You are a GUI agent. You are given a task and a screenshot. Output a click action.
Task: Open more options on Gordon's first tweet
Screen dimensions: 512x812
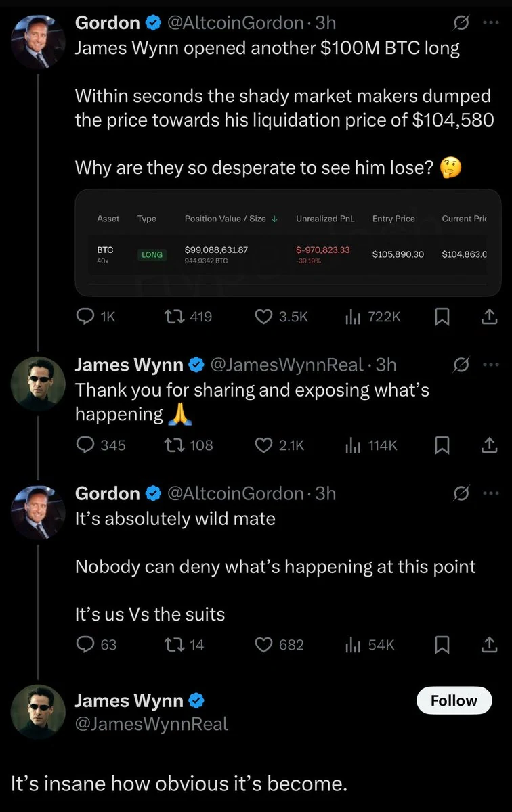[490, 23]
